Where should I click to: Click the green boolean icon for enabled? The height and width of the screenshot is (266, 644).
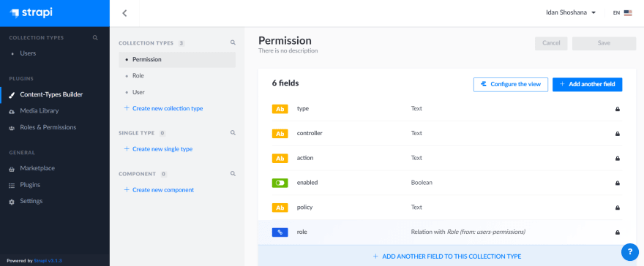280,183
